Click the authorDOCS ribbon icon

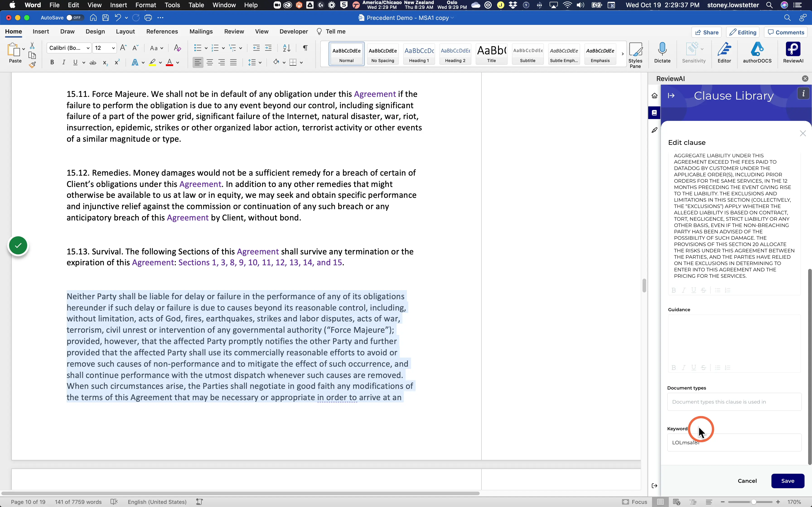(x=757, y=53)
